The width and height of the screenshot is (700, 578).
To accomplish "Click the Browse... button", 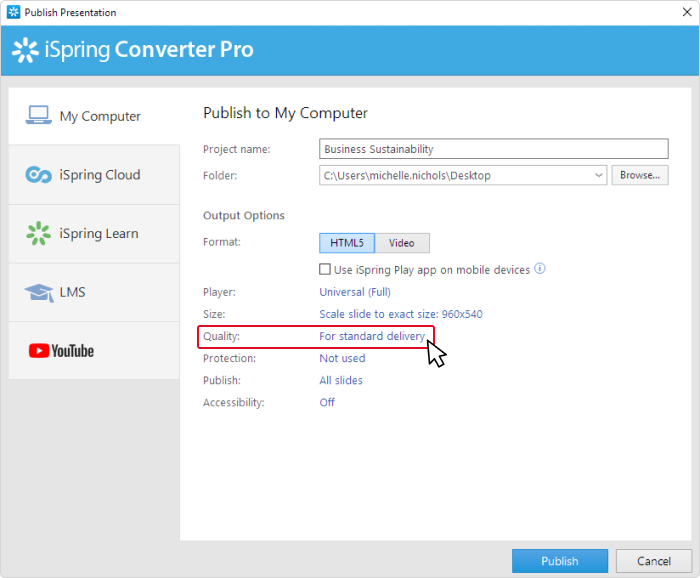I will pos(640,175).
